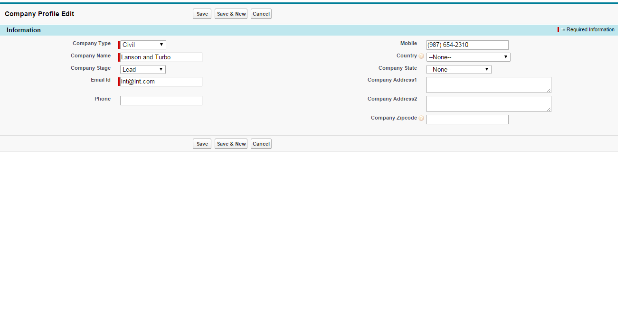Click the Country help icon
The height and width of the screenshot is (333, 644).
coord(421,56)
